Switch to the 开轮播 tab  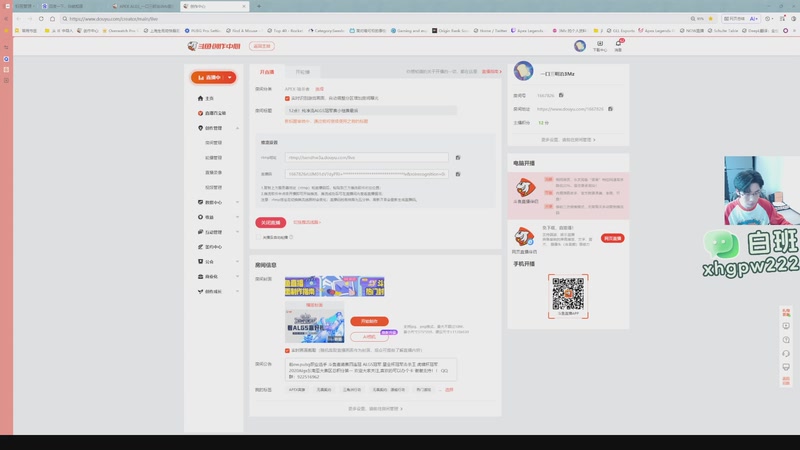[303, 72]
